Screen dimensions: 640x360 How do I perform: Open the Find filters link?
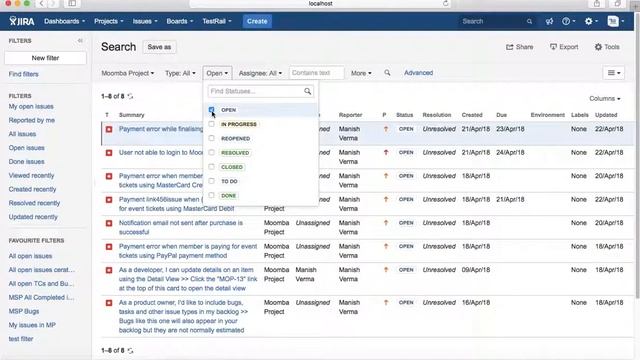[x=24, y=74]
